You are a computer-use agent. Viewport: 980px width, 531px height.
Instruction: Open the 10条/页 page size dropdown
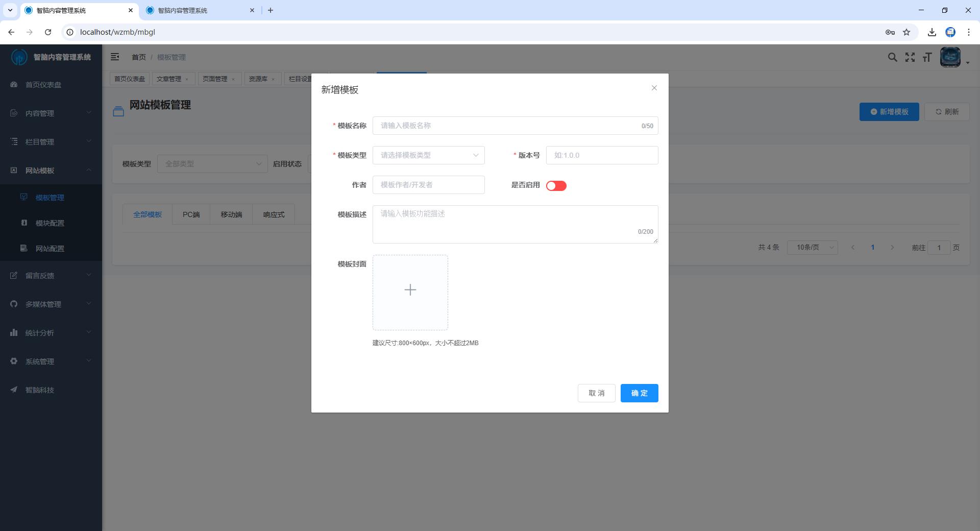(812, 247)
